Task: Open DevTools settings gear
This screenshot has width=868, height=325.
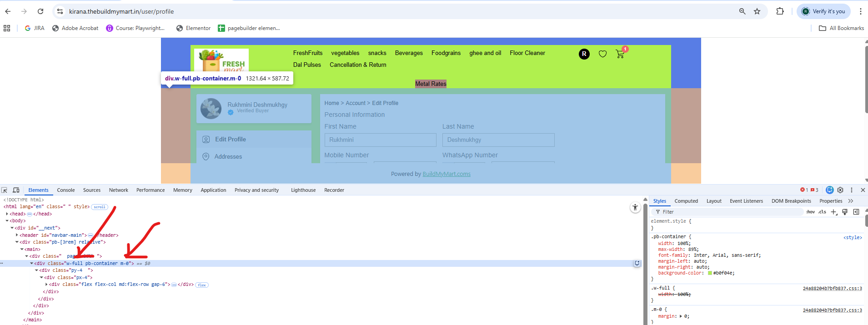Action: click(840, 190)
